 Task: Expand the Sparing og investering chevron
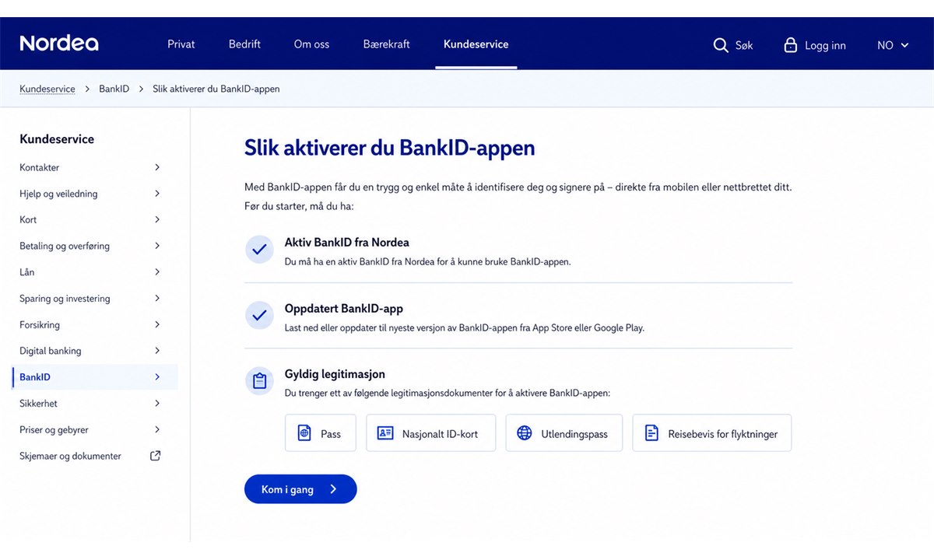coord(157,298)
